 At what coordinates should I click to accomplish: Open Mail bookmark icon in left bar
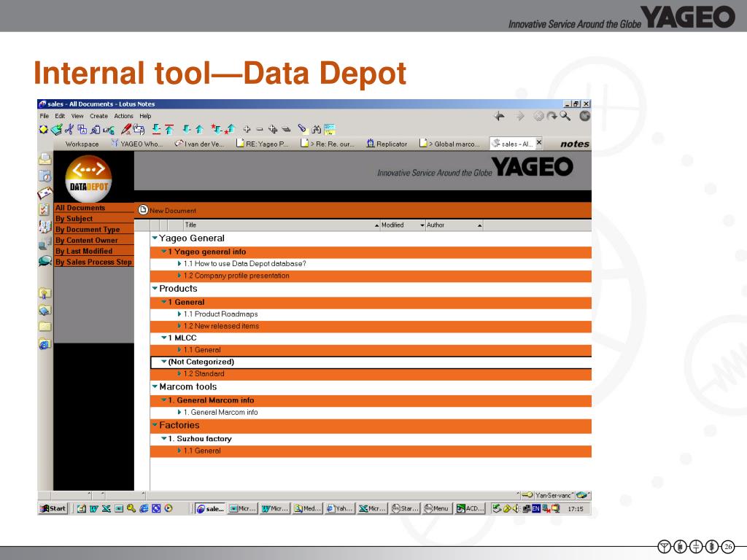click(44, 159)
